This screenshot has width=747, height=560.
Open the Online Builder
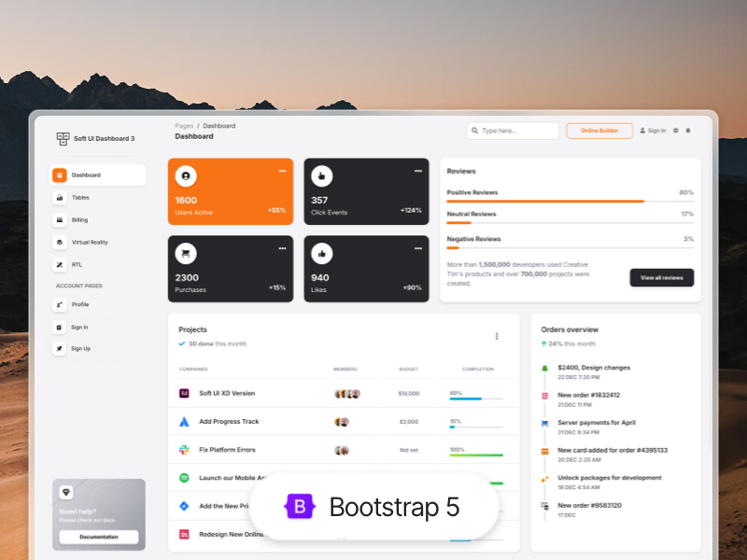599,131
